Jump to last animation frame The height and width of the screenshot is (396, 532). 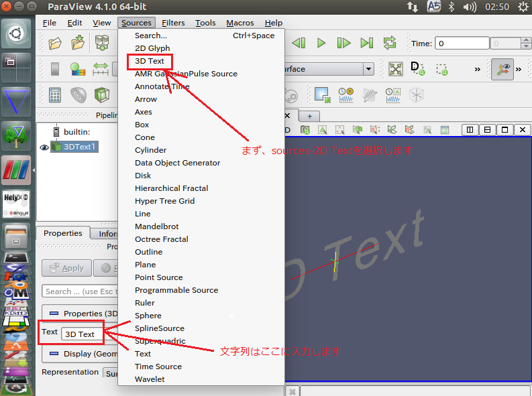click(367, 43)
